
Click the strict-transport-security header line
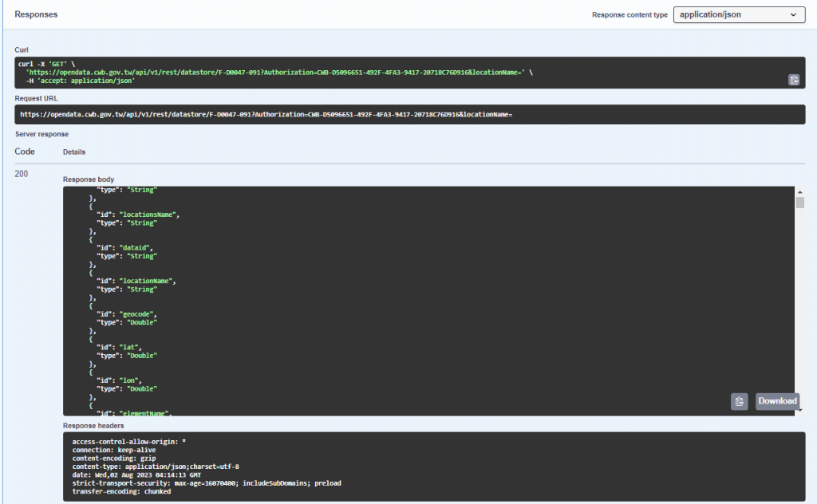point(207,483)
